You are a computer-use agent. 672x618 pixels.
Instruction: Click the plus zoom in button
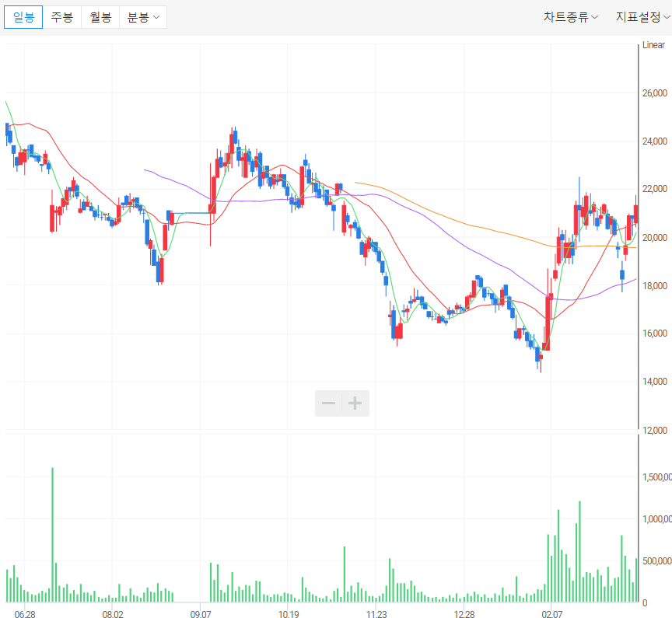click(355, 403)
